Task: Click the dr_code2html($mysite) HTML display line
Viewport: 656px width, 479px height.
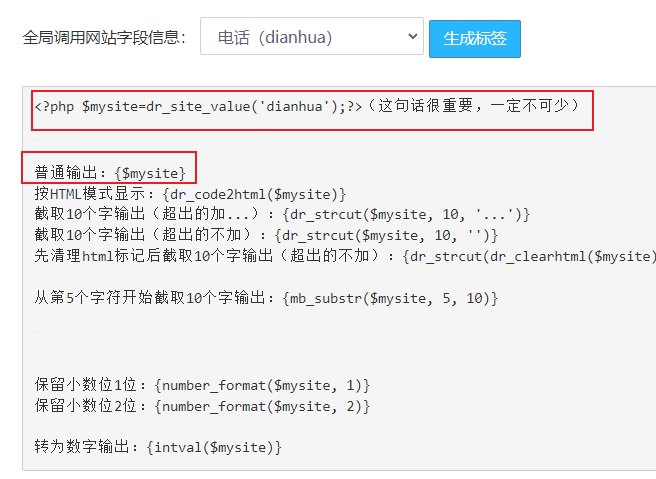Action: 190,194
